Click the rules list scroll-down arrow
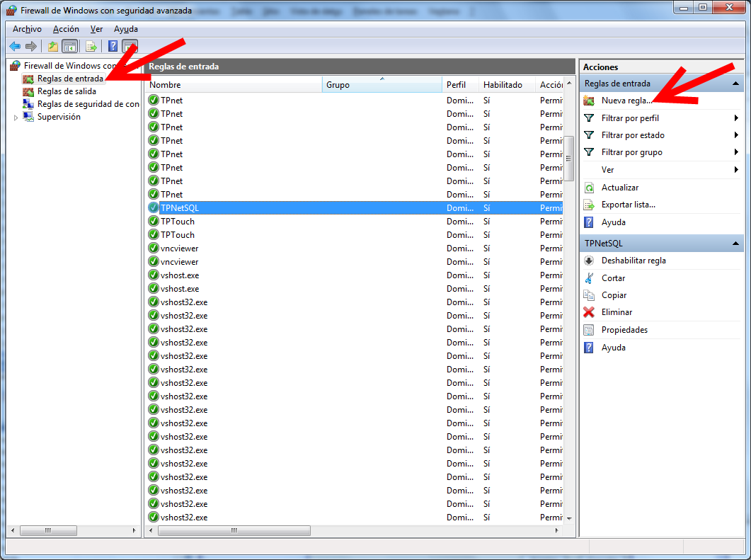The image size is (751, 560). (569, 518)
